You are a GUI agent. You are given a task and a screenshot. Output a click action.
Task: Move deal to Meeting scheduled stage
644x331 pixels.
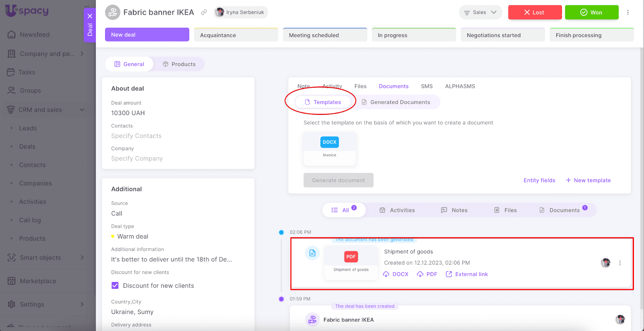pyautogui.click(x=325, y=35)
